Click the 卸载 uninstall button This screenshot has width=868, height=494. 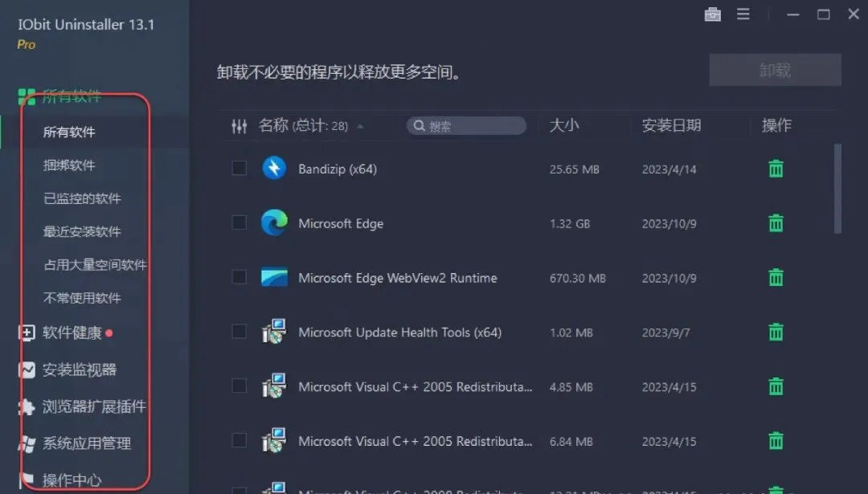[x=775, y=70]
